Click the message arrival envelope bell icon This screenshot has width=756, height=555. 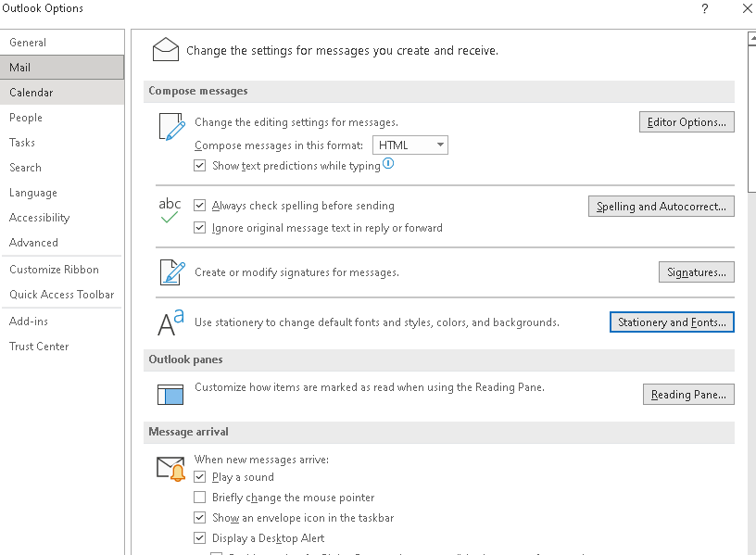(170, 468)
